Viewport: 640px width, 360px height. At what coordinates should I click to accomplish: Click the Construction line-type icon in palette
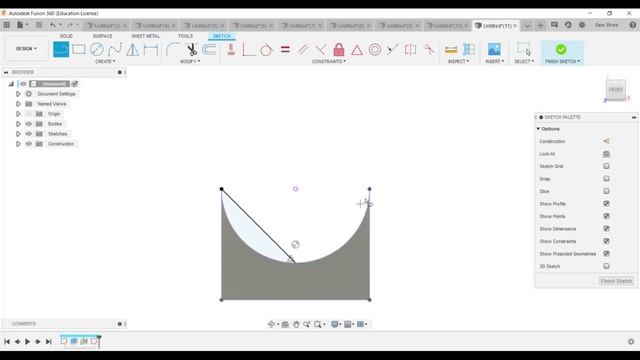tap(606, 141)
